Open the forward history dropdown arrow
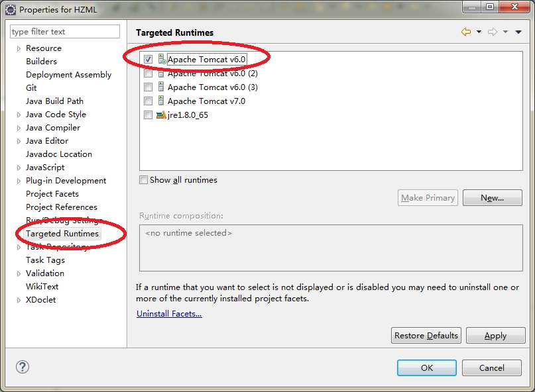Screen dimensions: 535x392 (x=505, y=32)
